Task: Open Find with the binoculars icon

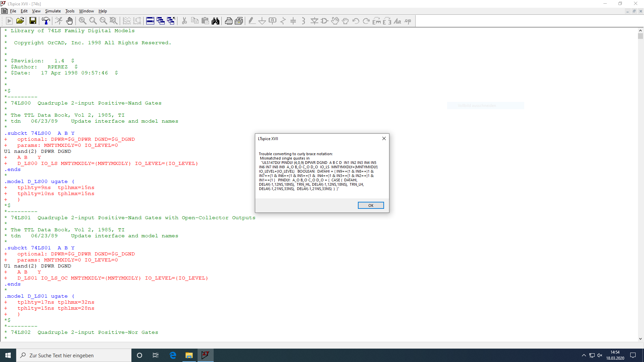Action: point(215,21)
